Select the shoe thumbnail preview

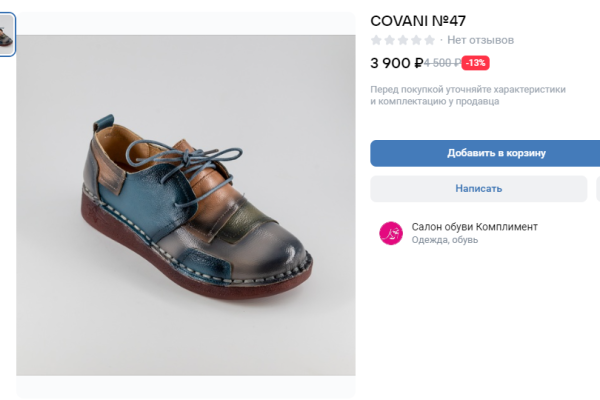click(6, 34)
